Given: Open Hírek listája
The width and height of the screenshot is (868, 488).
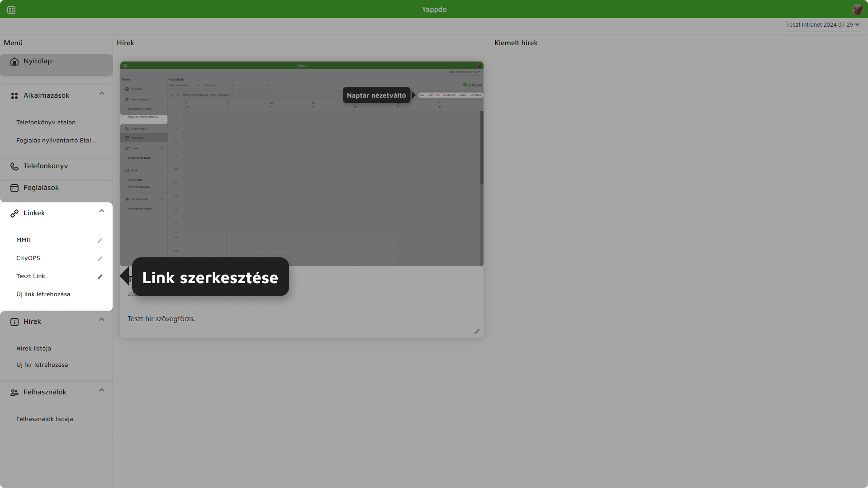Looking at the screenshot, I should click(x=33, y=349).
